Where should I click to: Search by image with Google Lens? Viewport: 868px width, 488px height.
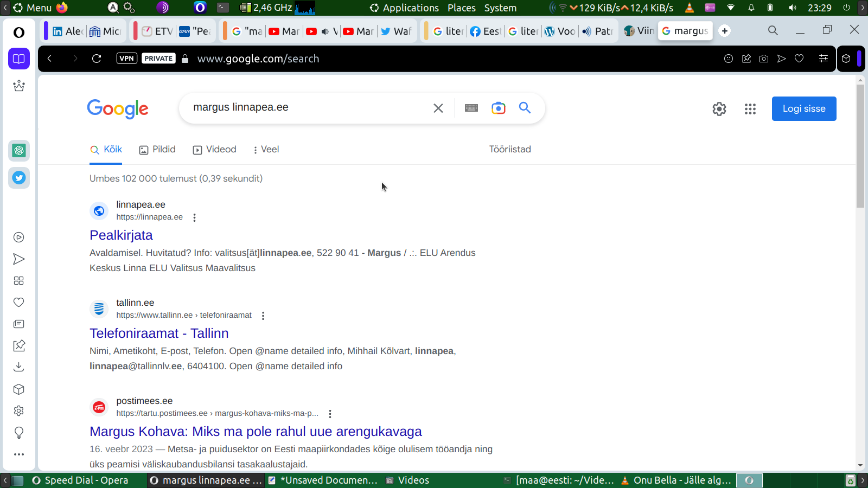(x=499, y=108)
